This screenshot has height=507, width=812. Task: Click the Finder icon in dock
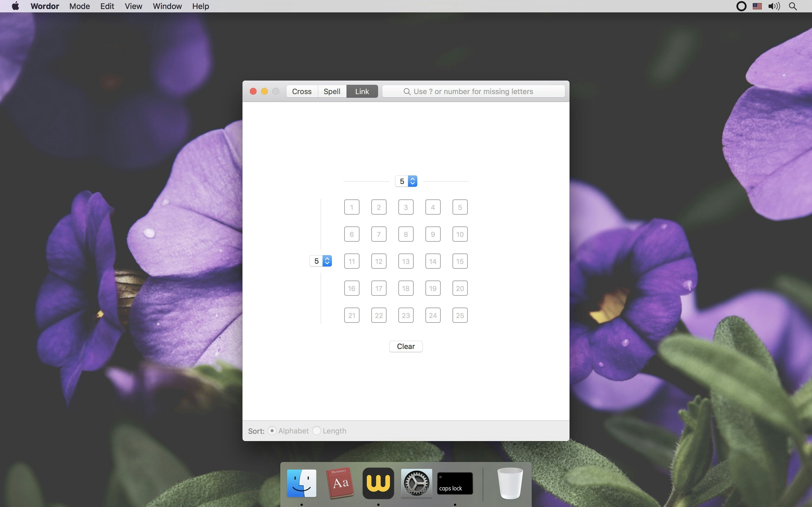pyautogui.click(x=301, y=483)
